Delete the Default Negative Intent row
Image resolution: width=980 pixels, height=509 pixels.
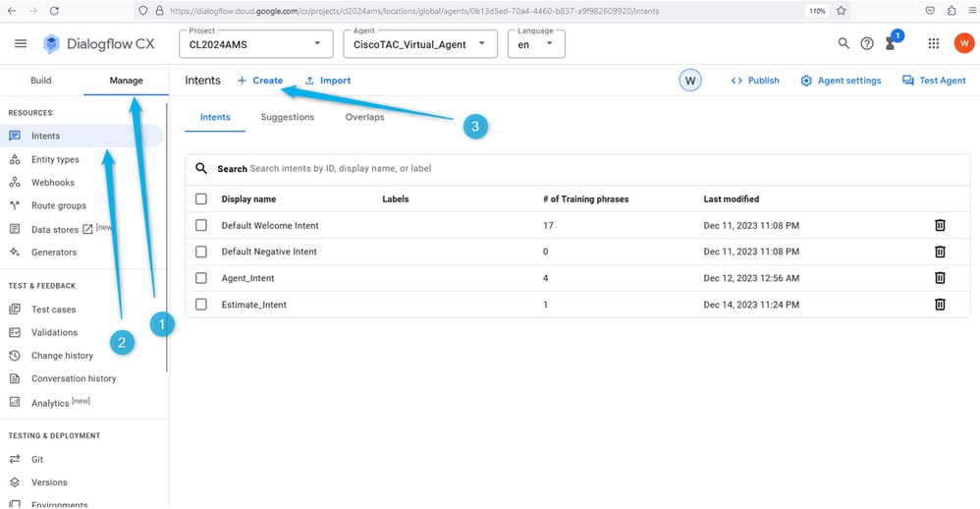[x=940, y=252]
